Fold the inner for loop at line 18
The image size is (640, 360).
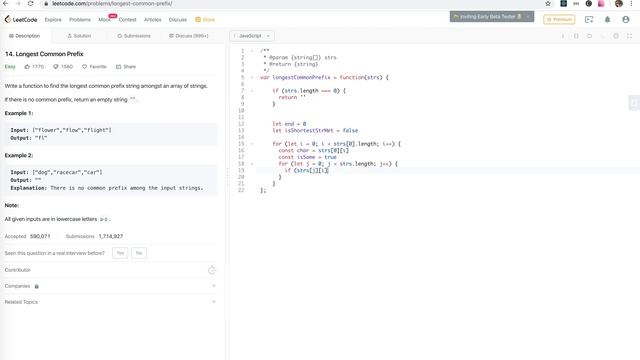tap(252, 164)
